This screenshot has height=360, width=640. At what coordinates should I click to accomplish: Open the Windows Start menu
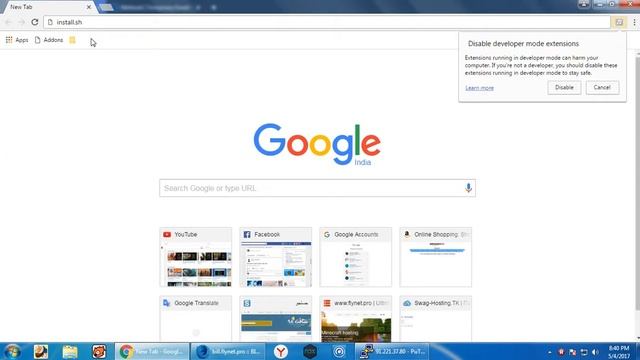pos(12,351)
